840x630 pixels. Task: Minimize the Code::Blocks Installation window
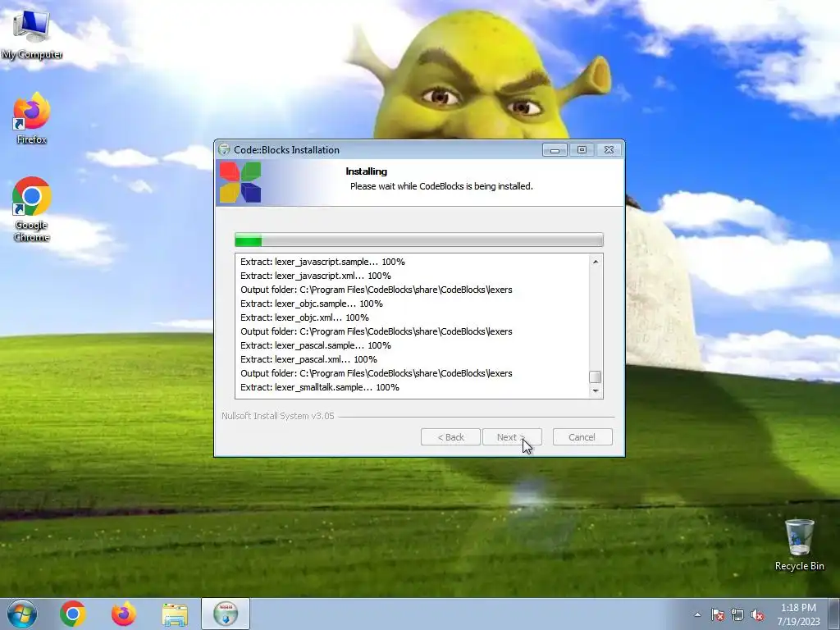555,150
